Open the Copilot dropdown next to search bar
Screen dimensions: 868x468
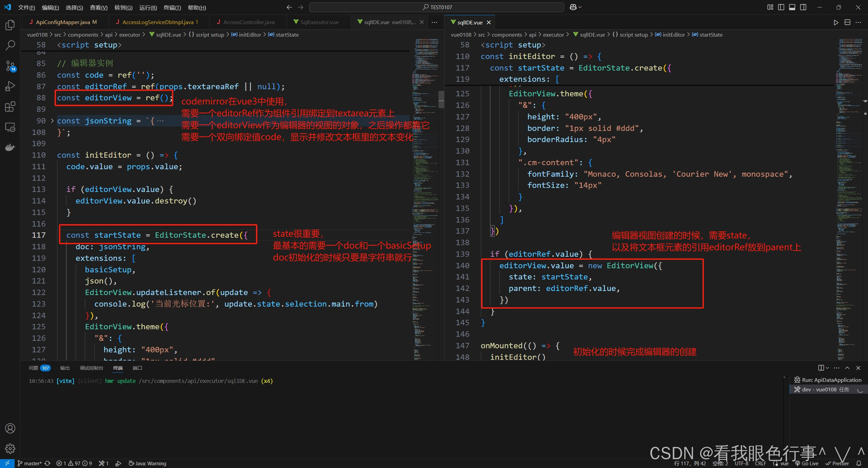pyautogui.click(x=580, y=7)
